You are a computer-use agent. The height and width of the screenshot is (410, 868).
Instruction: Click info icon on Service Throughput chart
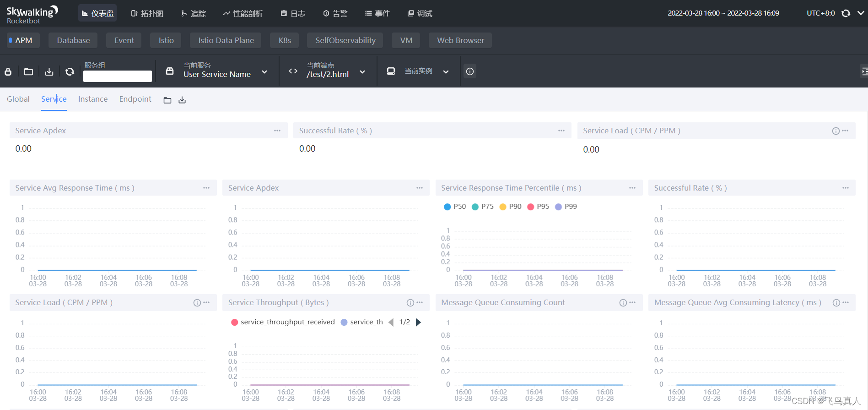tap(410, 303)
